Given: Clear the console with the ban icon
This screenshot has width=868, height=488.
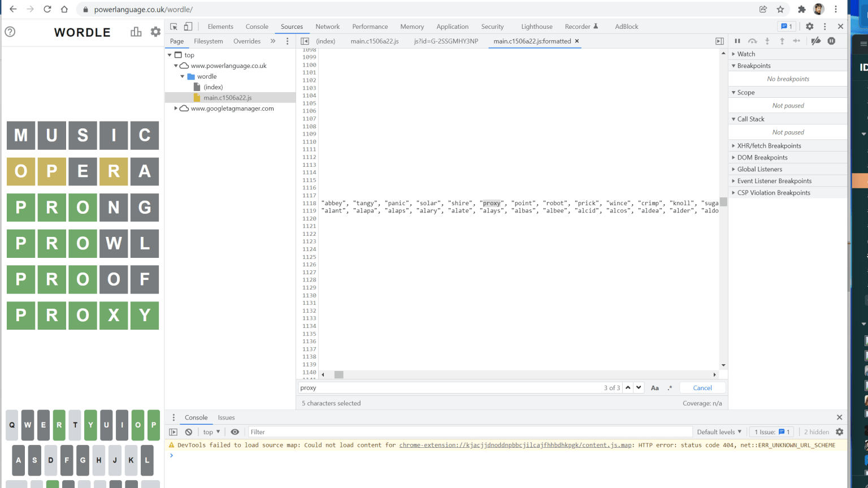Looking at the screenshot, I should point(189,432).
